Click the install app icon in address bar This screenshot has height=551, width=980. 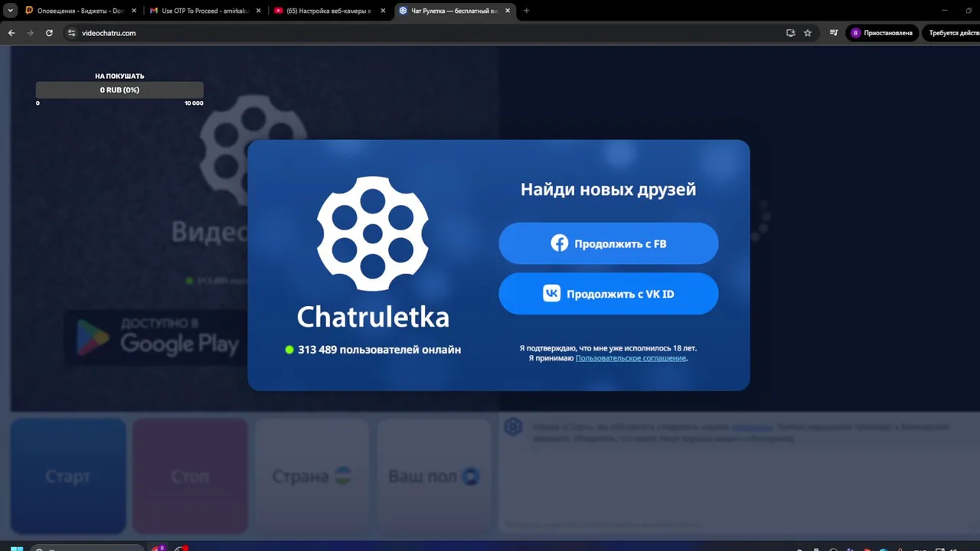[x=791, y=33]
